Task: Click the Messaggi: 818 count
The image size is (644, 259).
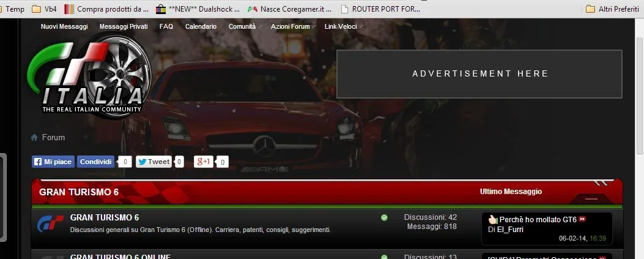Action: [x=432, y=227]
